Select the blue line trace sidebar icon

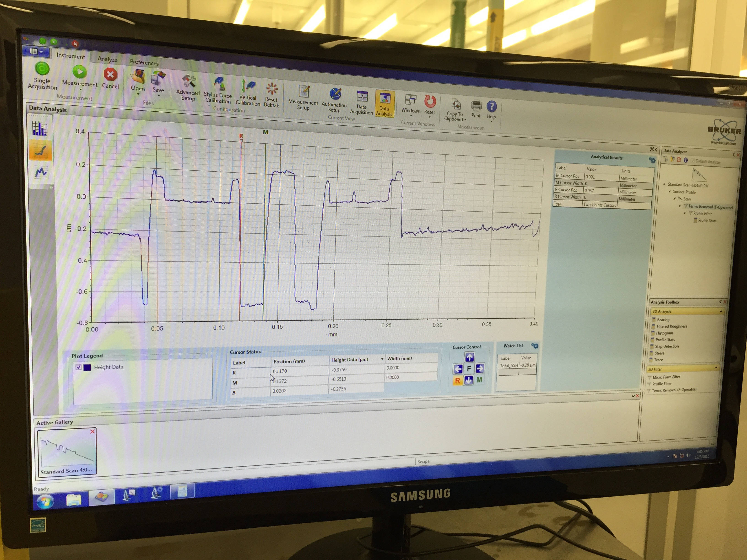tap(41, 172)
